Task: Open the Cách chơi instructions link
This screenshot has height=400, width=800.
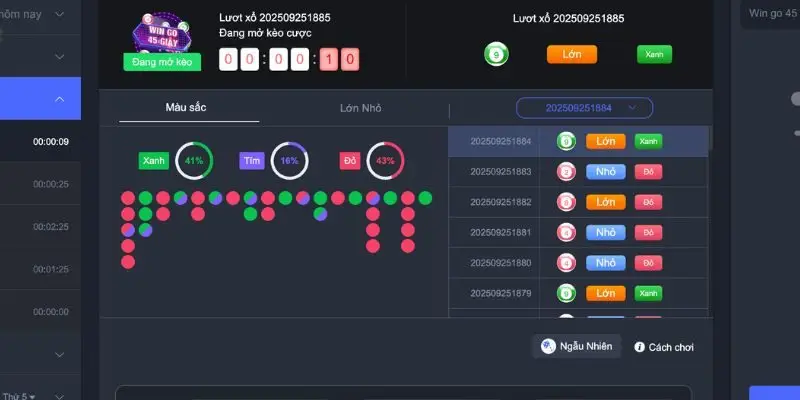Action: click(x=671, y=347)
